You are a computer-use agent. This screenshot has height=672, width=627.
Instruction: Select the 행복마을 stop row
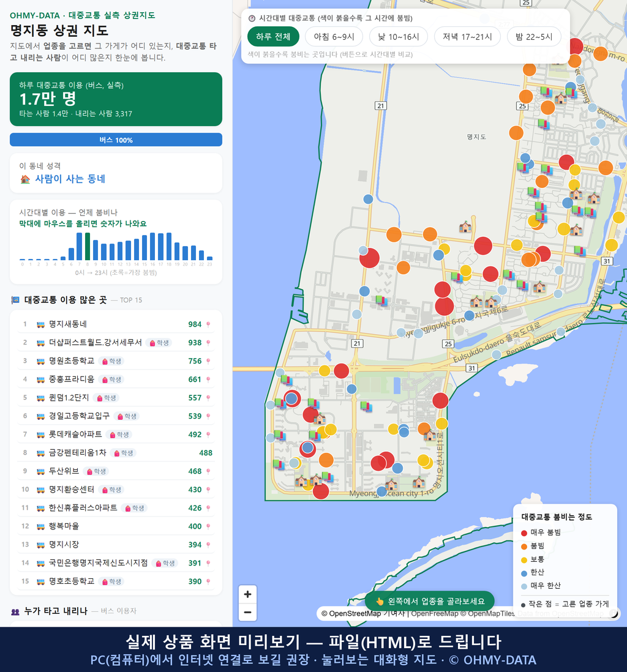(x=116, y=526)
